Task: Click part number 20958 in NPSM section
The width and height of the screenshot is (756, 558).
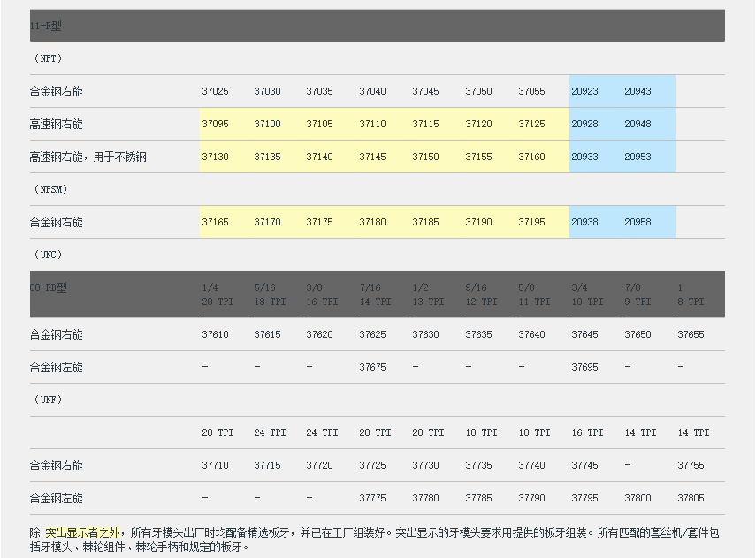Action: click(638, 222)
